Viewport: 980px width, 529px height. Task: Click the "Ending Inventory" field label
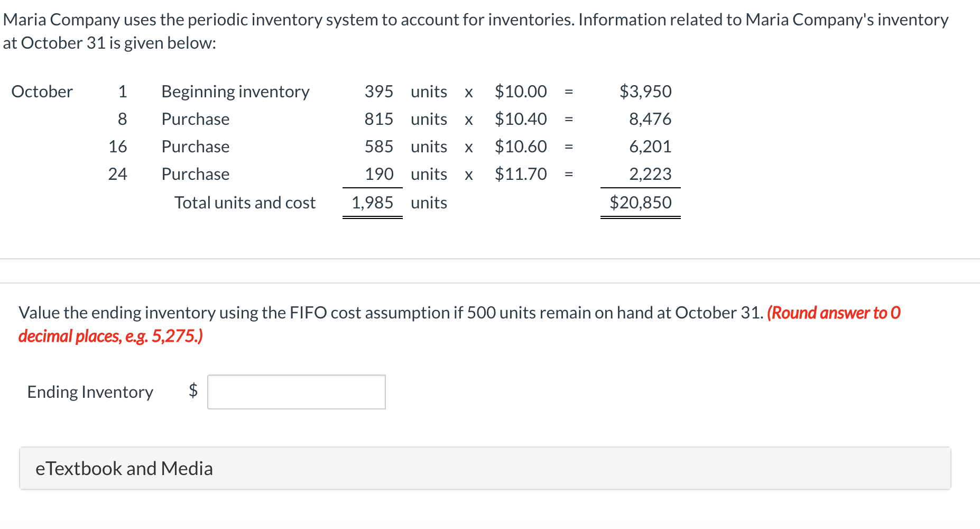click(90, 392)
